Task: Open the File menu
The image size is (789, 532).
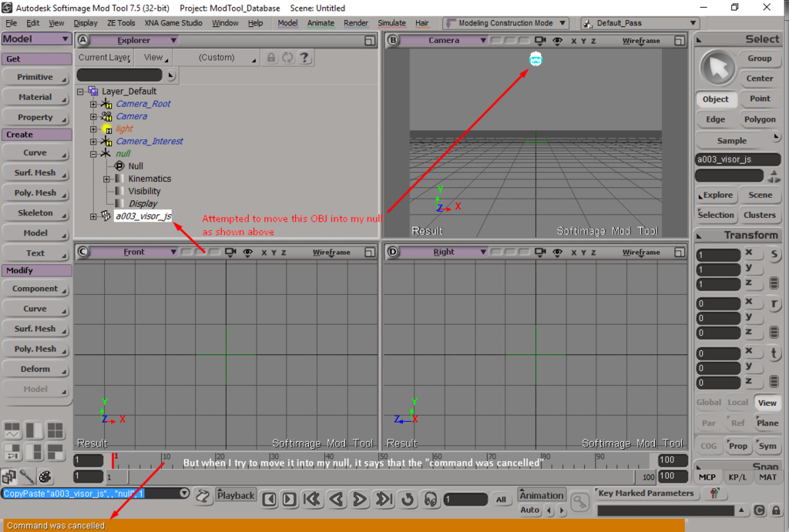Action: coord(11,23)
